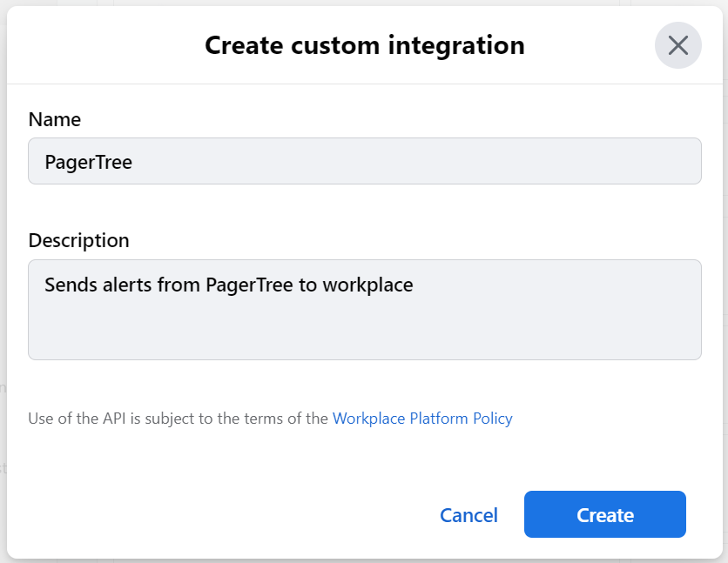Click the 'Create custom integration' dialog title
The width and height of the screenshot is (728, 563).
point(364,45)
